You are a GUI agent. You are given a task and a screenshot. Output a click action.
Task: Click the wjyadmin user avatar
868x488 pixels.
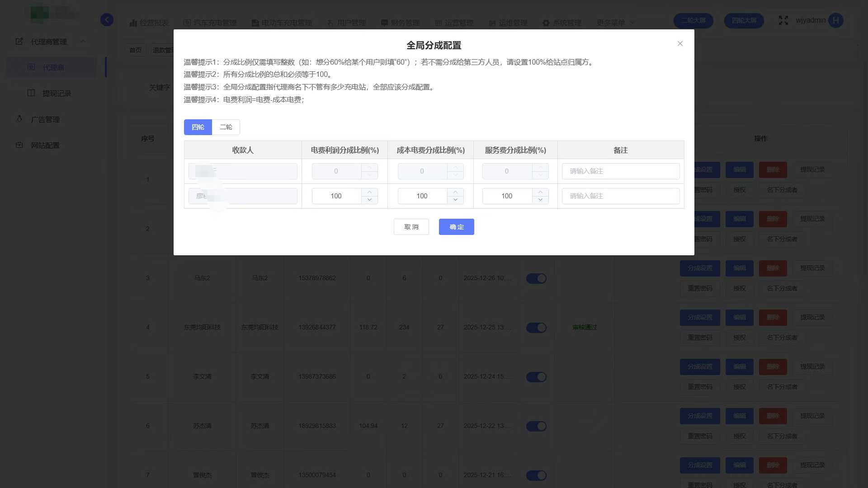[836, 20]
